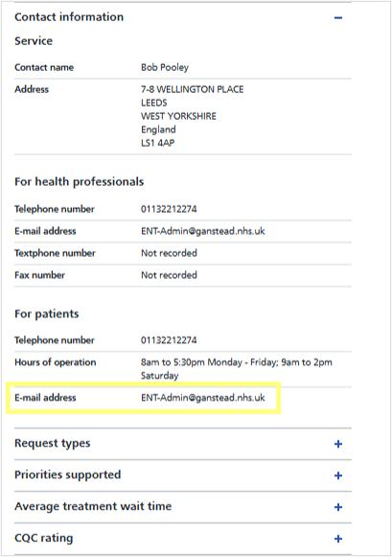Click the For patients heading
392x557 pixels.
(47, 313)
